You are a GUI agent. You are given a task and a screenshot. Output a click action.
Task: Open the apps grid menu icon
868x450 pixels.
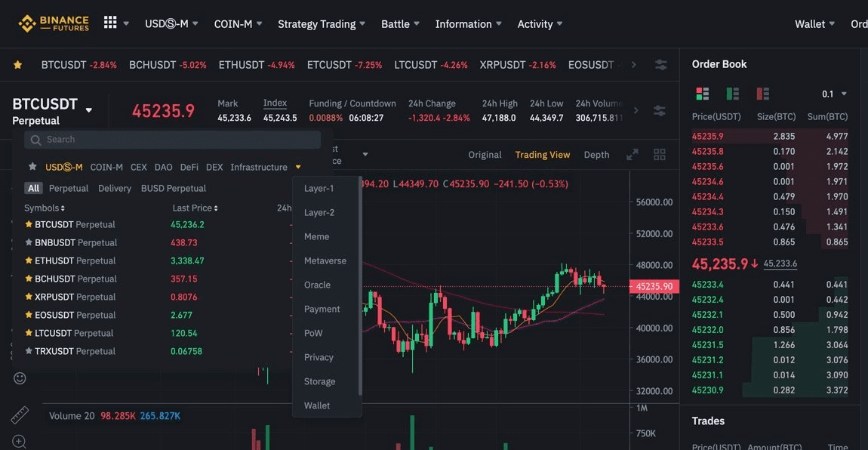point(110,22)
